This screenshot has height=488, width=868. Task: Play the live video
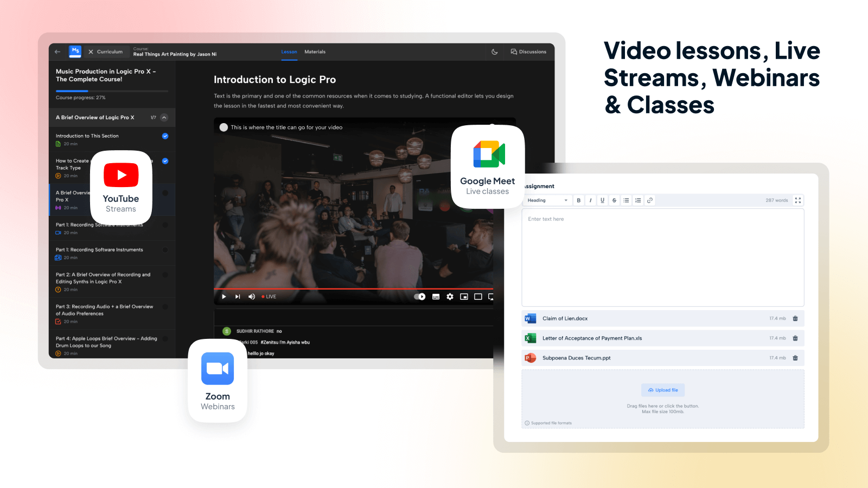224,297
